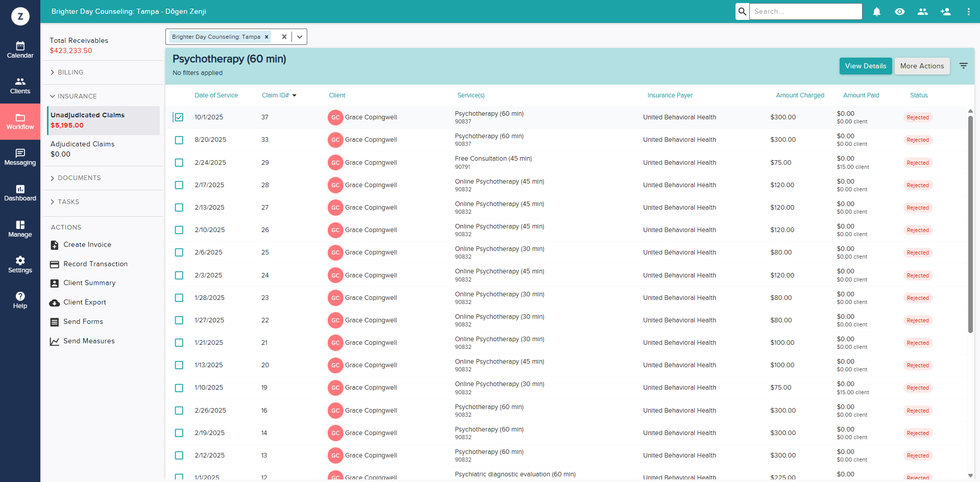Open notifications bell
980x482 pixels.
pyautogui.click(x=876, y=11)
